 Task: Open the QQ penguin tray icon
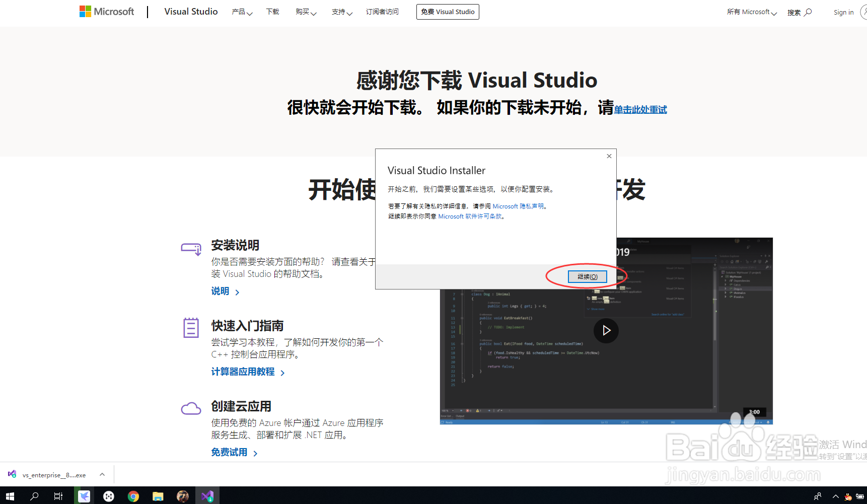[848, 497]
